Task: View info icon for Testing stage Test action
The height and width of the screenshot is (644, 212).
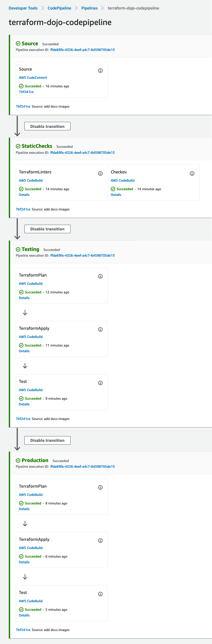Action: [100, 383]
